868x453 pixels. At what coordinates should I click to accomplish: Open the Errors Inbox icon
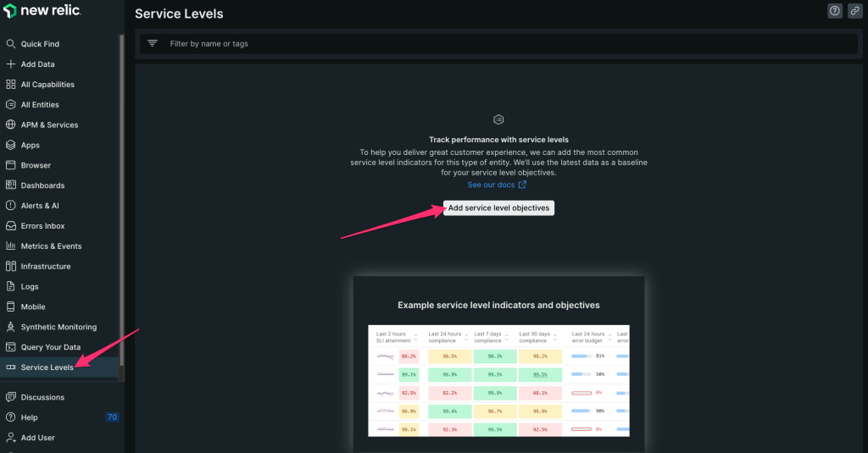(x=10, y=226)
